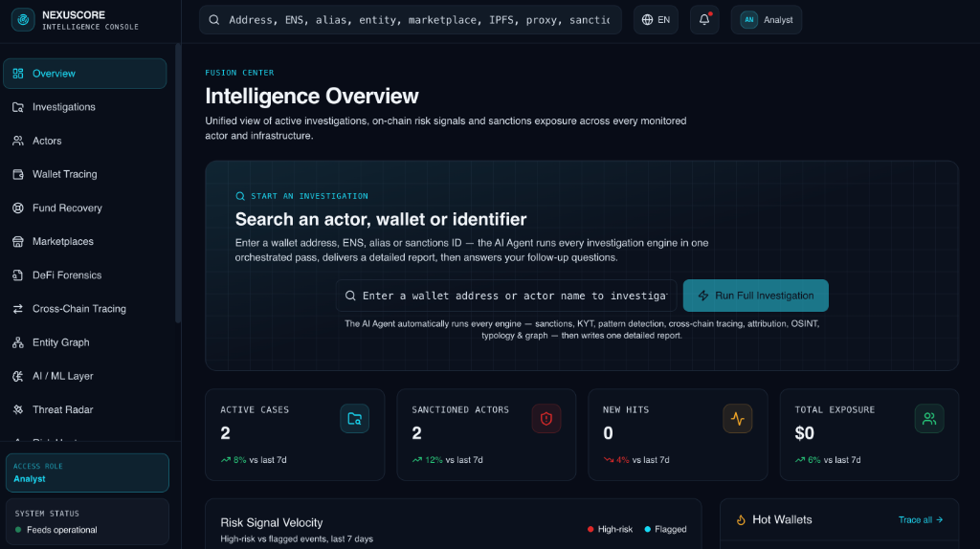Click the Risk Signal Velocity title
The image size is (980, 549).
[272, 523]
